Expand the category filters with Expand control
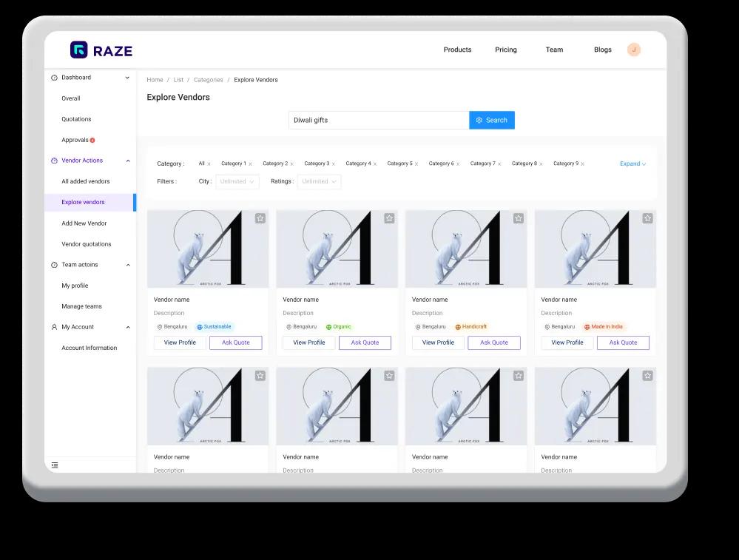 coord(631,163)
